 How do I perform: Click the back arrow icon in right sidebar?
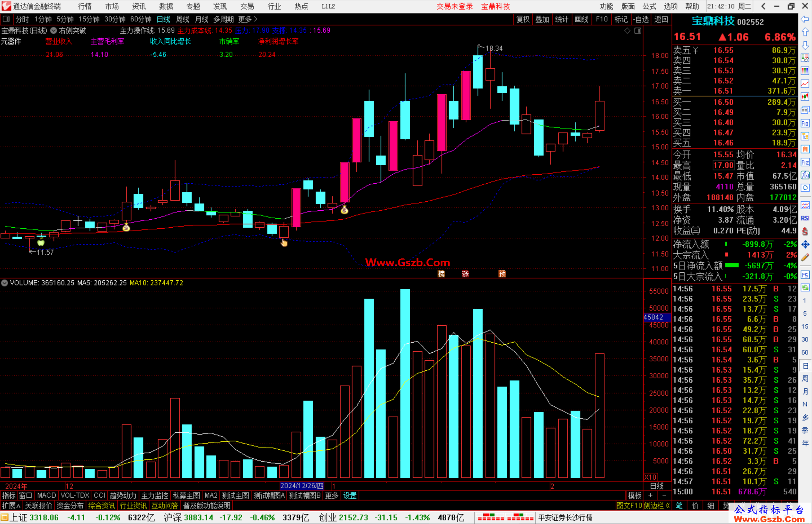click(x=805, y=19)
